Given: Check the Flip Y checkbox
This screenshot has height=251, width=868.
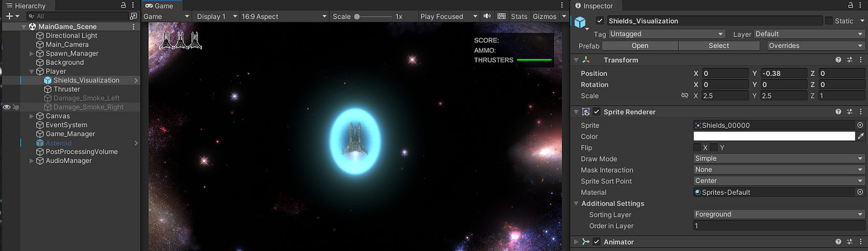Looking at the screenshot, I should [x=714, y=148].
